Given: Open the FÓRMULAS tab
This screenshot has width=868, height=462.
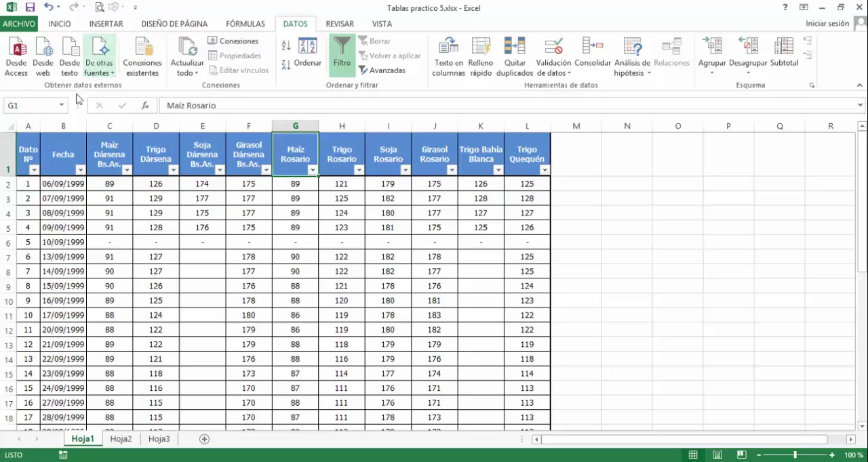Looking at the screenshot, I should point(245,24).
